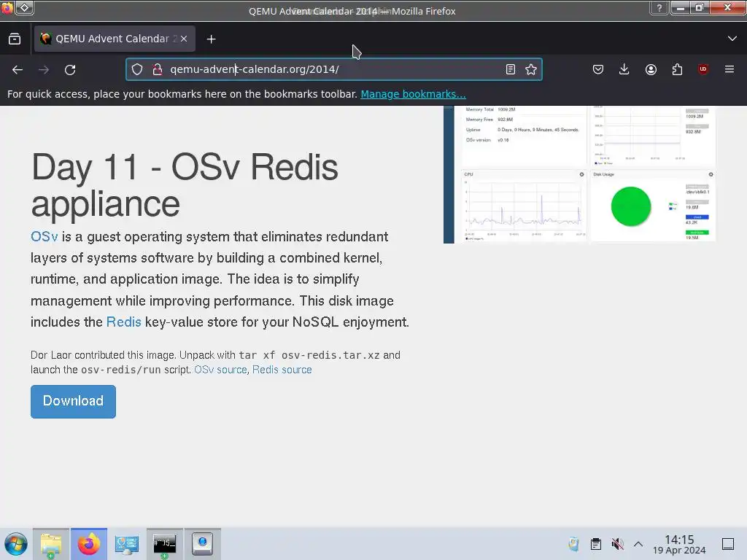Image resolution: width=747 pixels, height=560 pixels.
Task: Open the OSv link in description
Action: pyautogui.click(x=44, y=237)
